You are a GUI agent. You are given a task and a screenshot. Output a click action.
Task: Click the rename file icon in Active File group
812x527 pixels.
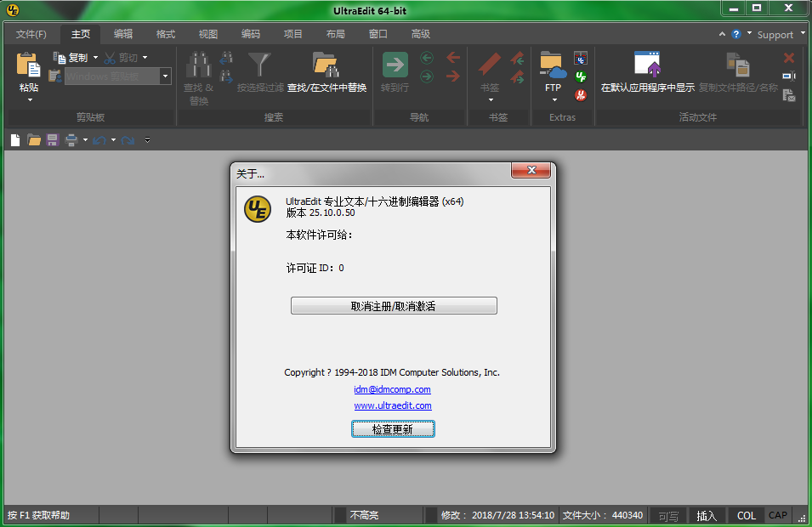789,76
